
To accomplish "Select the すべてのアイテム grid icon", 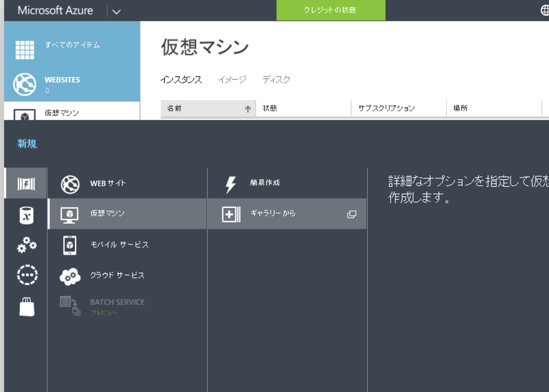I will pyautogui.click(x=25, y=49).
